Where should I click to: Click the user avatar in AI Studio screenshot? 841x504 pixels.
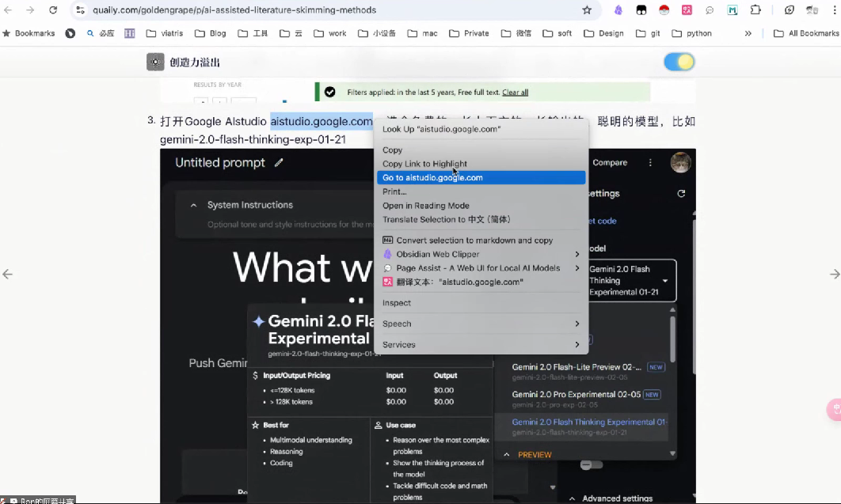[x=680, y=162]
